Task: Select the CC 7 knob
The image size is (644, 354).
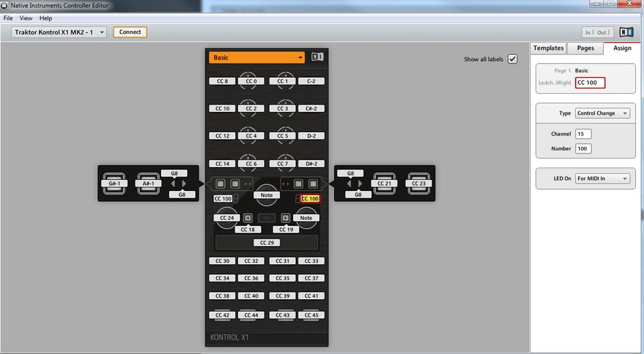Action: tap(282, 164)
